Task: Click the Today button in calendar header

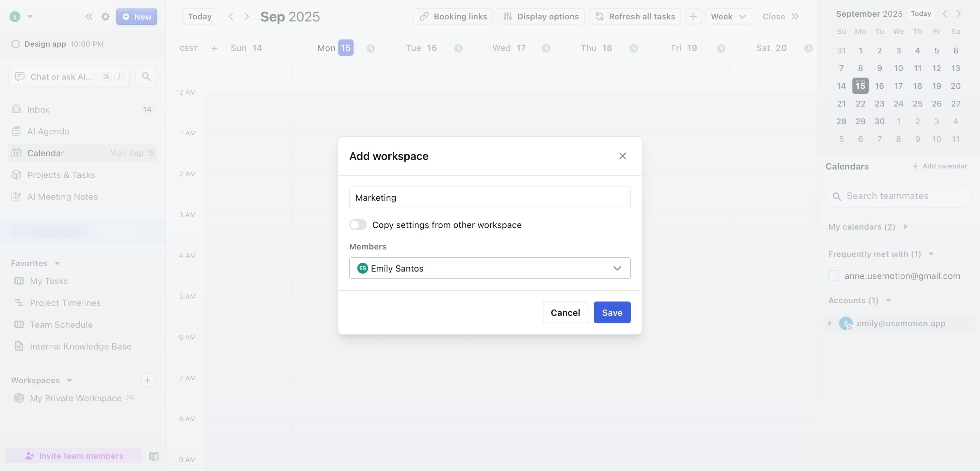Action: click(x=200, y=16)
